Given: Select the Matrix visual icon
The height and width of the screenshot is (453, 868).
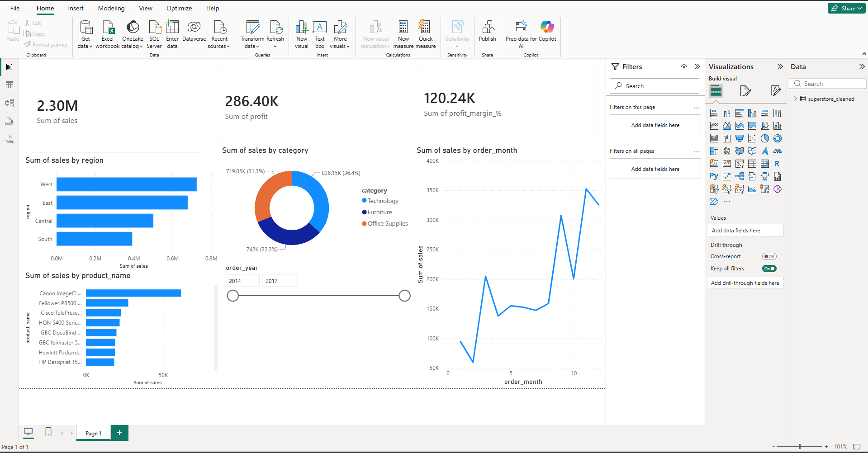Looking at the screenshot, I should click(x=765, y=164).
